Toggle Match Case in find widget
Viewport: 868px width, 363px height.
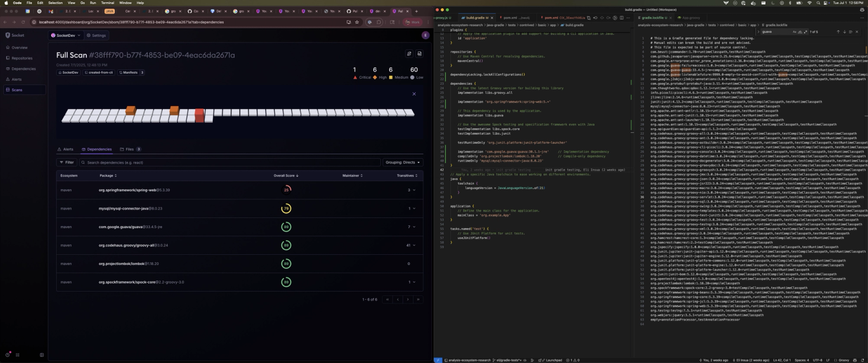795,32
